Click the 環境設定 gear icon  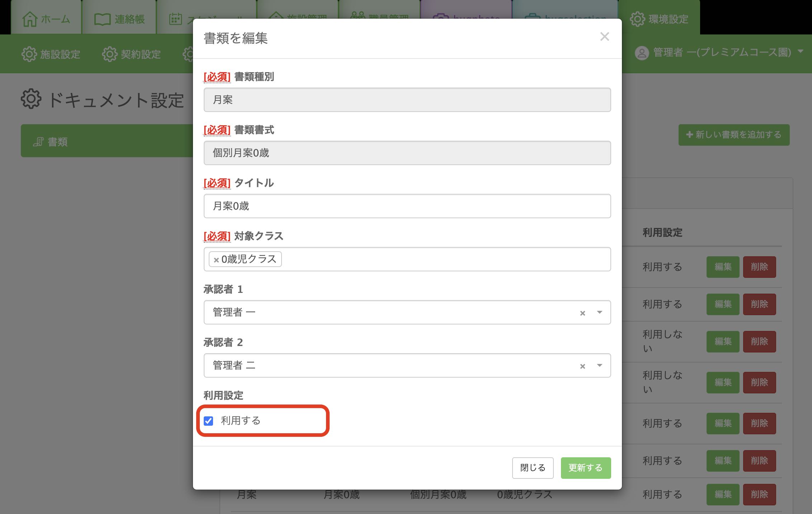(x=637, y=19)
